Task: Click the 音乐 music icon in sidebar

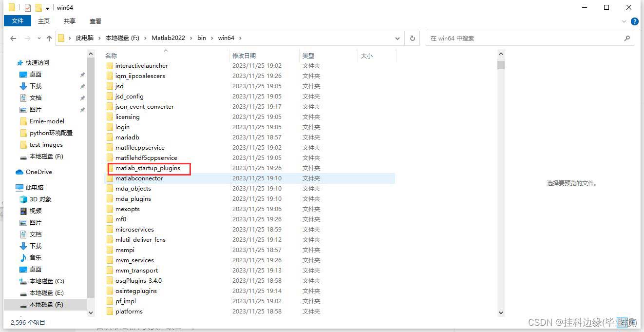Action: (23, 258)
